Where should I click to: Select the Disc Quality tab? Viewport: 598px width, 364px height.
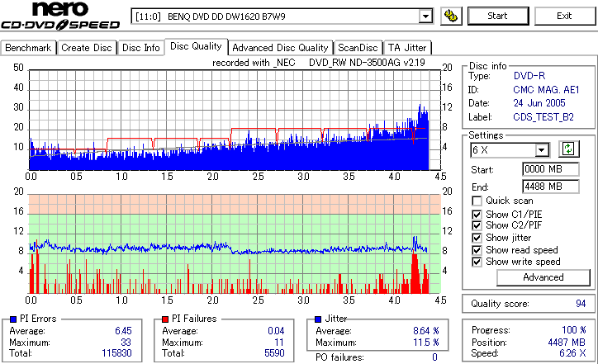pyautogui.click(x=196, y=46)
